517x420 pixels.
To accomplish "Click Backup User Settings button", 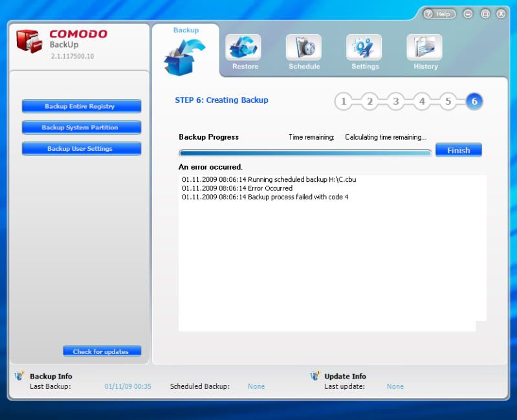I will pos(82,148).
